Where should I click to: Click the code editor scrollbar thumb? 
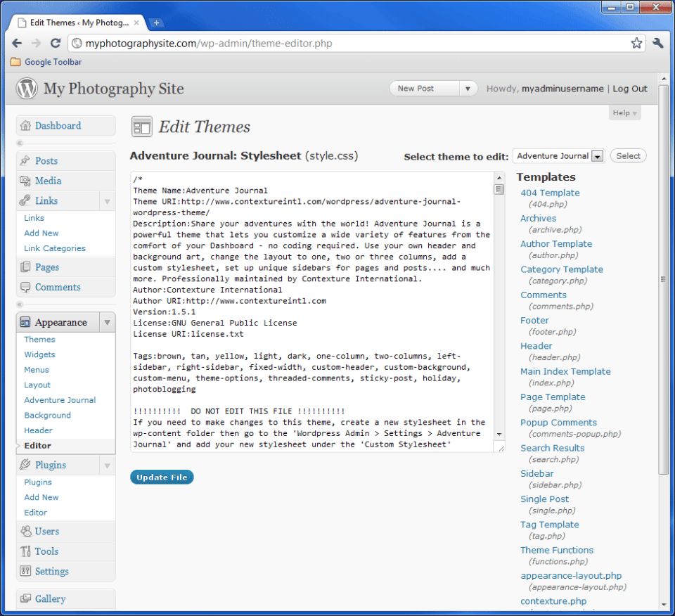pyautogui.click(x=499, y=189)
